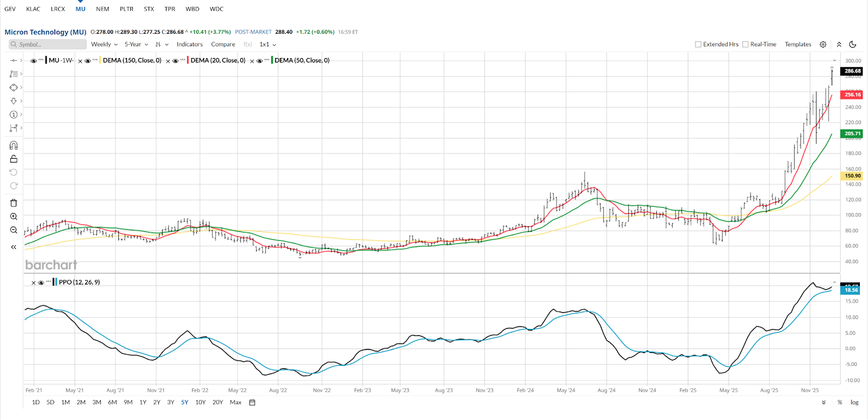This screenshot has height=420, width=868.
Task: Enable the Real-Time checkbox
Action: [745, 44]
